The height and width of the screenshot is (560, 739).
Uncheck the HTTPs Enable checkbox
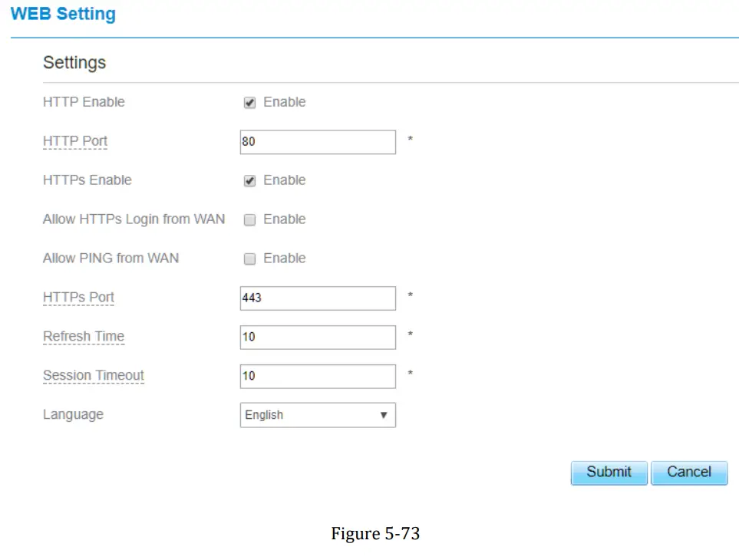click(x=249, y=181)
